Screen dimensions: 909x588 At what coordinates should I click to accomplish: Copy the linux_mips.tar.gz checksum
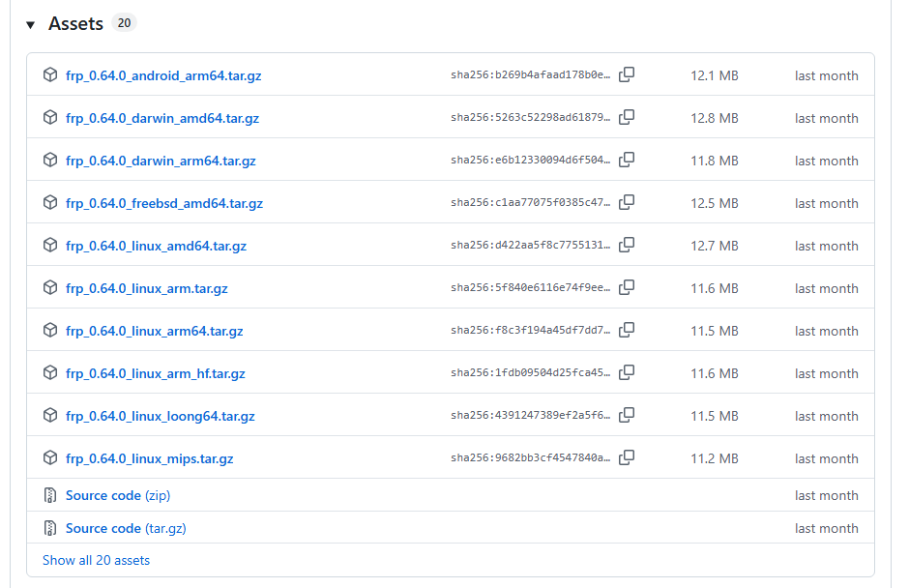(627, 457)
